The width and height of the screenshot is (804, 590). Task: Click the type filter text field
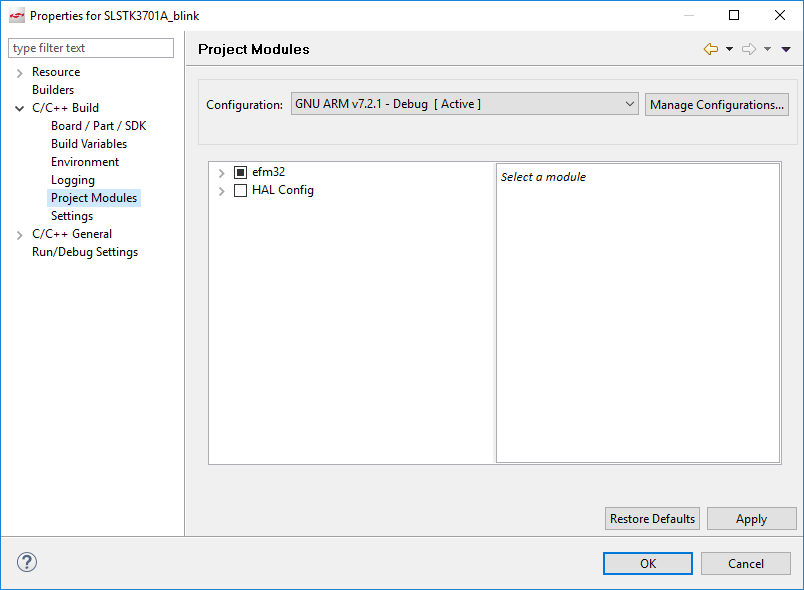click(x=90, y=47)
